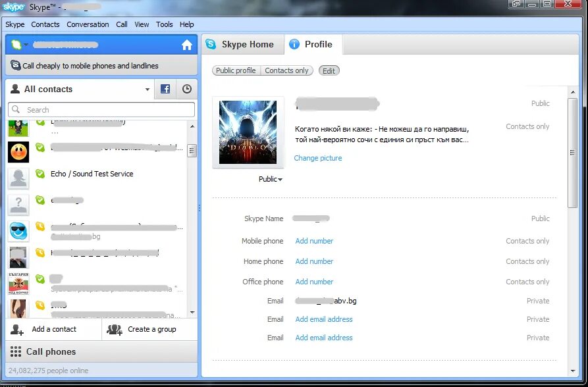
Task: Click the Edit profile button
Action: pyautogui.click(x=329, y=70)
